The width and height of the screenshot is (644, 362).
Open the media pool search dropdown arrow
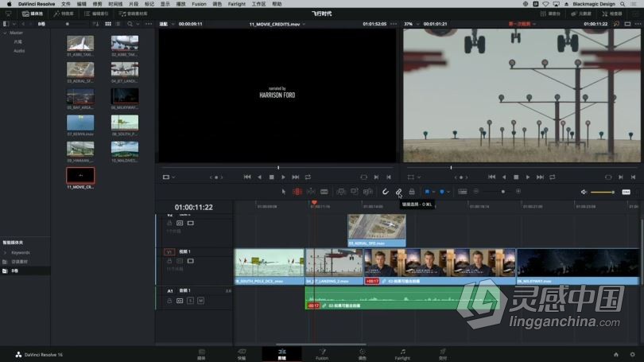pos(138,24)
